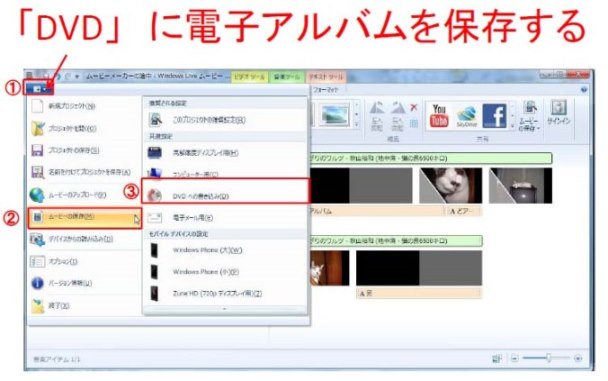The height and width of the screenshot is (381, 608).
Task: Select ムービーの保存 menu entry
Action: tap(85, 217)
